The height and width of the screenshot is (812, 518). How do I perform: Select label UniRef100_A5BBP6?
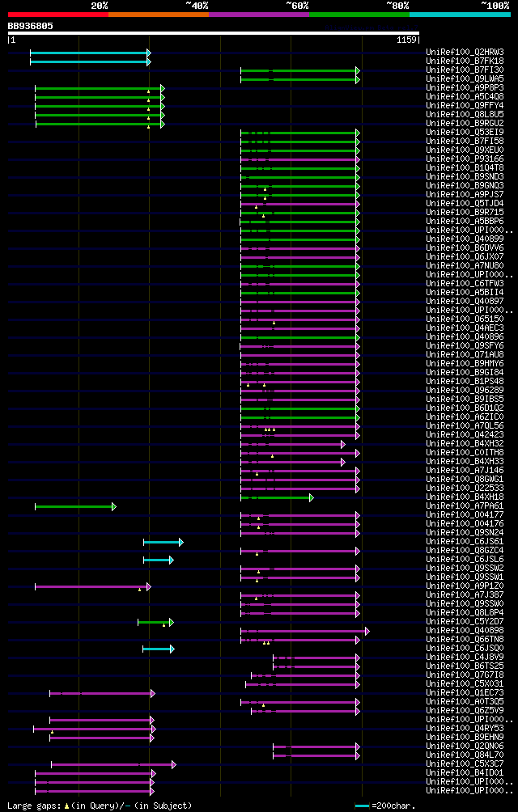coord(465,221)
